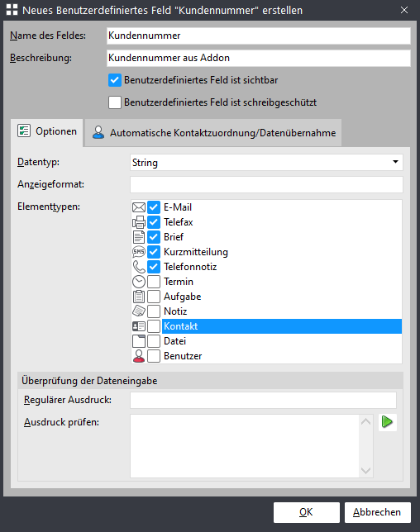Viewport: 420px width, 532px height.
Task: Select the Optionen tab
Action: [x=47, y=131]
